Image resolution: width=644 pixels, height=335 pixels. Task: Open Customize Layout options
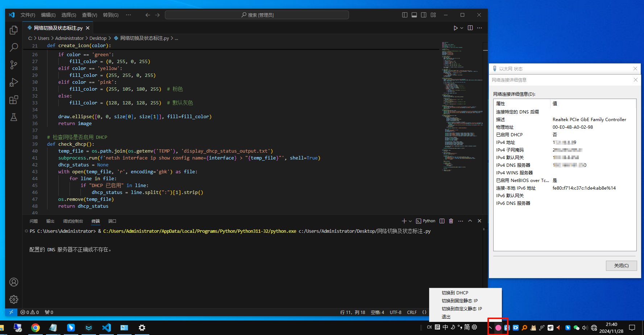[x=433, y=15]
